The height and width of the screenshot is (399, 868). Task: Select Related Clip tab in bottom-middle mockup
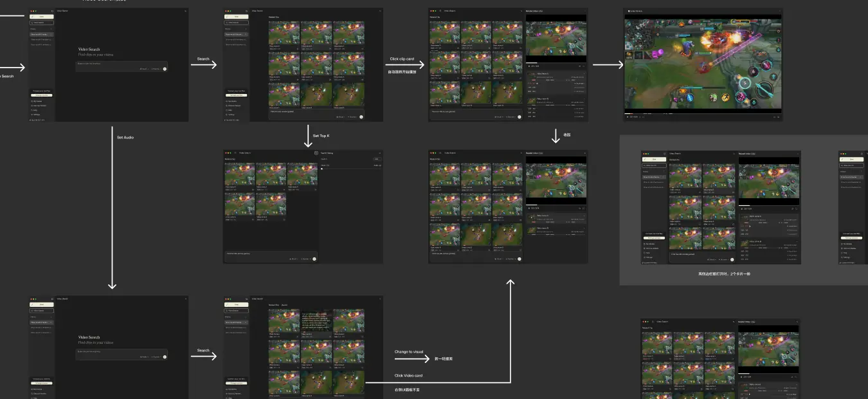click(x=274, y=305)
